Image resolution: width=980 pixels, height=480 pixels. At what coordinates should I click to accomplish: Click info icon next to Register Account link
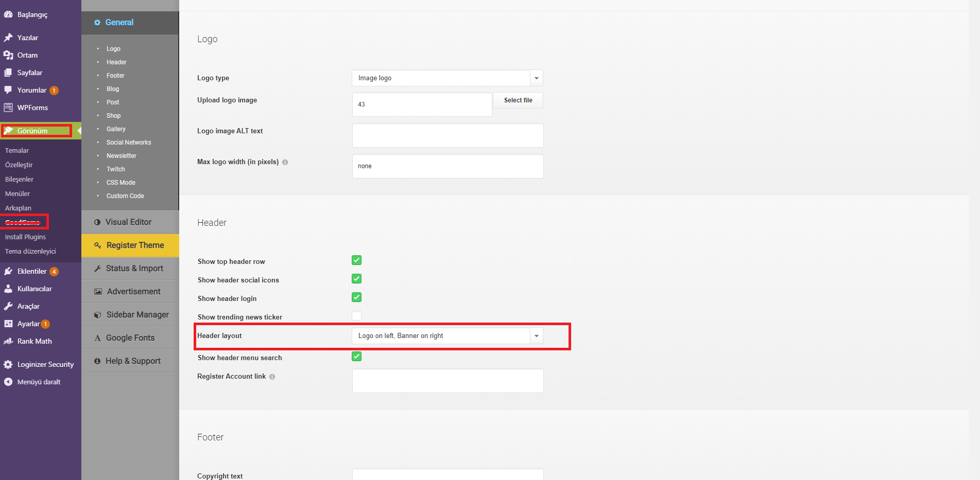tap(272, 377)
